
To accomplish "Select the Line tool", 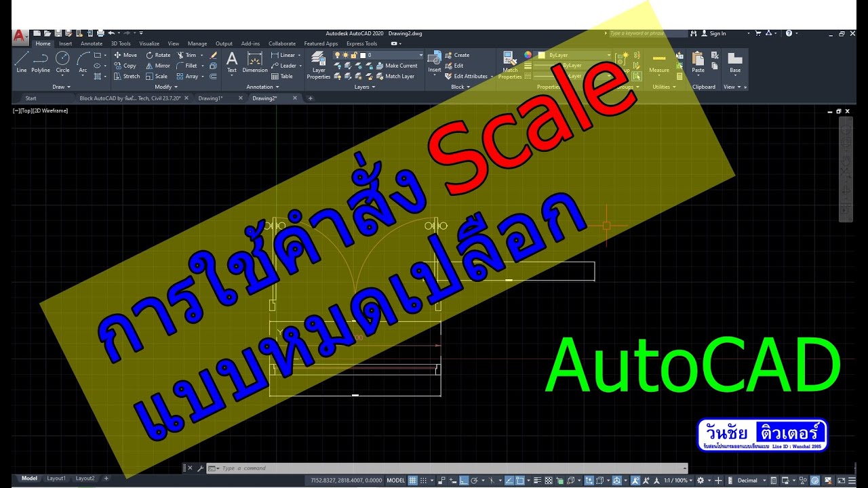I will tap(22, 62).
